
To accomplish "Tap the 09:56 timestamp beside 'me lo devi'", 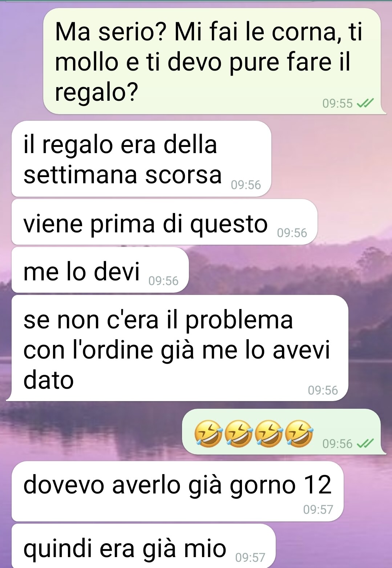I will pos(163,281).
